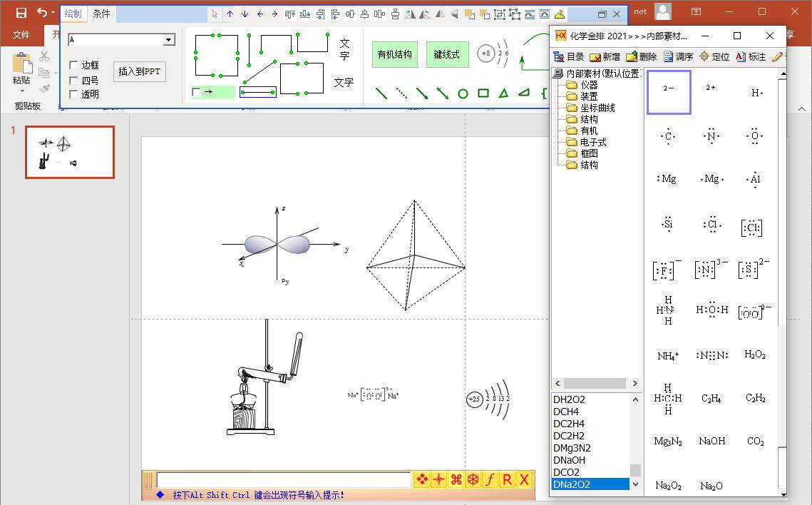The width and height of the screenshot is (812, 505).
Task: Select the dashed line drawing tool
Action: 401,93
